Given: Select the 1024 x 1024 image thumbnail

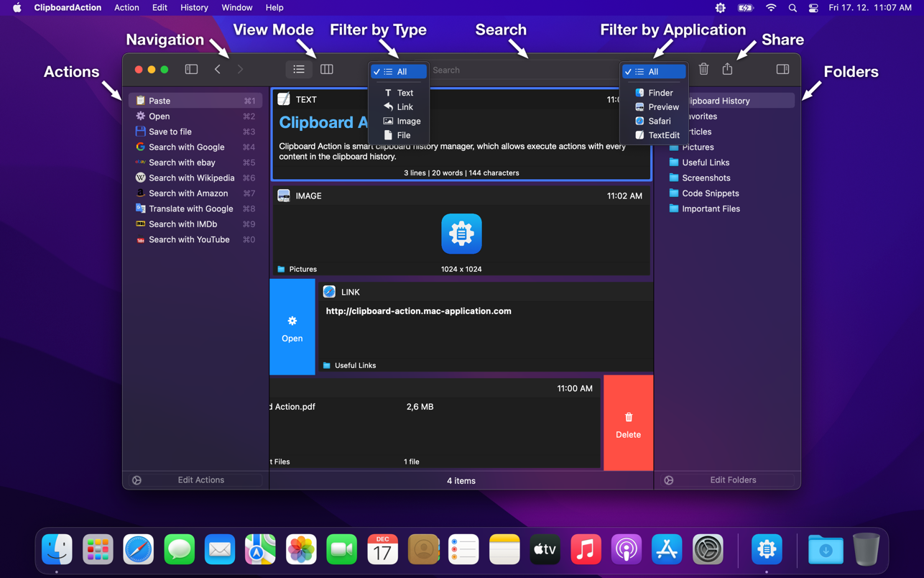Looking at the screenshot, I should pos(461,234).
